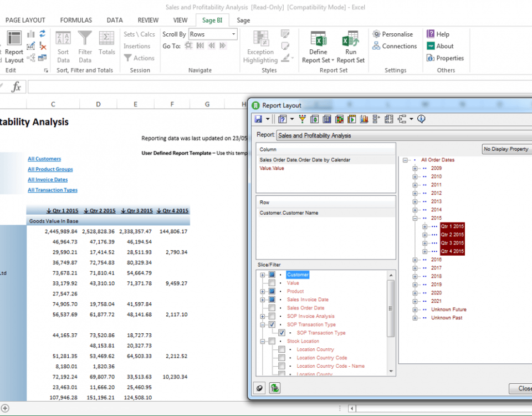Switch to the Sage tab
Image resolution: width=532 pixels, height=416 pixels.
[x=243, y=21]
